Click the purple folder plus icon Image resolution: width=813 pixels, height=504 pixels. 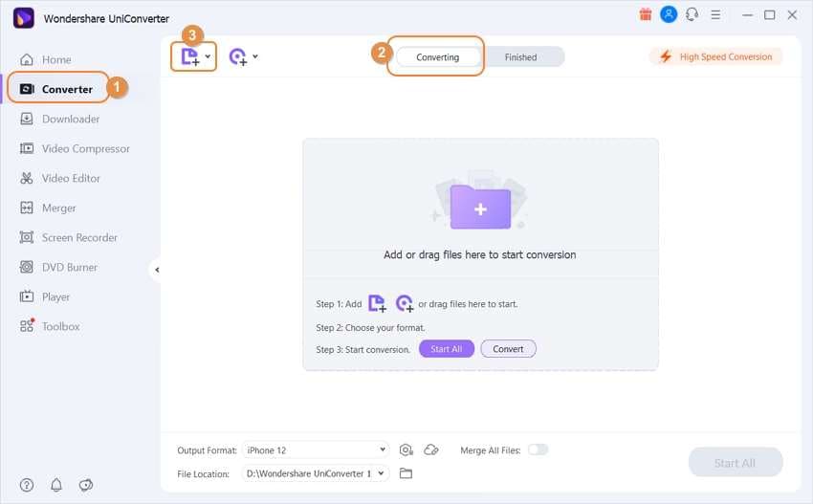[x=480, y=207]
